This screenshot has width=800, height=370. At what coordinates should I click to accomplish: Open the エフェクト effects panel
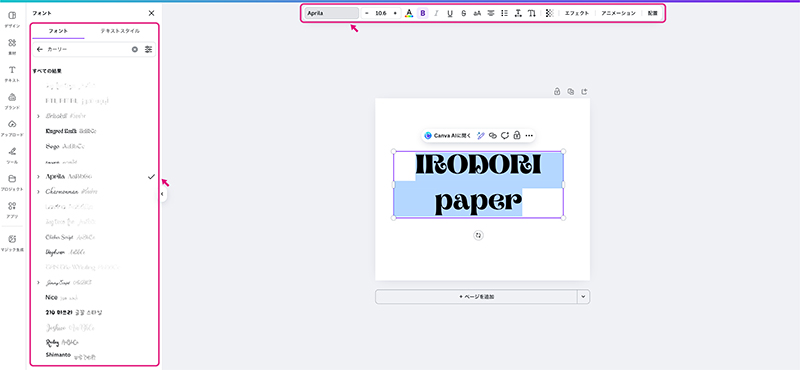pyautogui.click(x=577, y=13)
